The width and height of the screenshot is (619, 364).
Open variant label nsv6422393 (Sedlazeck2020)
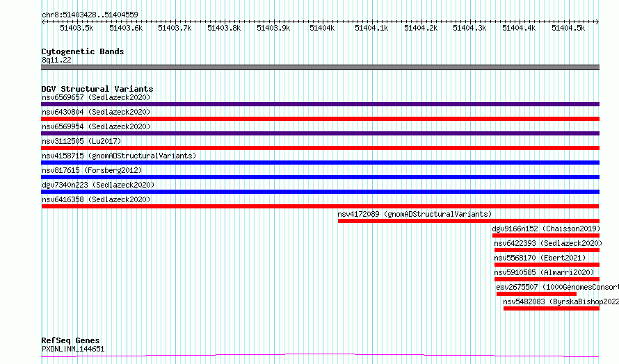(548, 243)
